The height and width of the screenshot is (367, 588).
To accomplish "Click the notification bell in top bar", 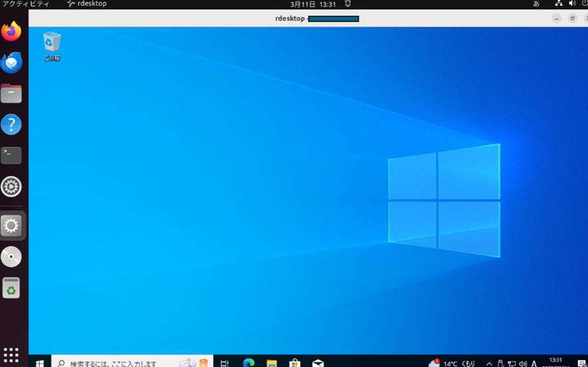I will click(x=347, y=4).
